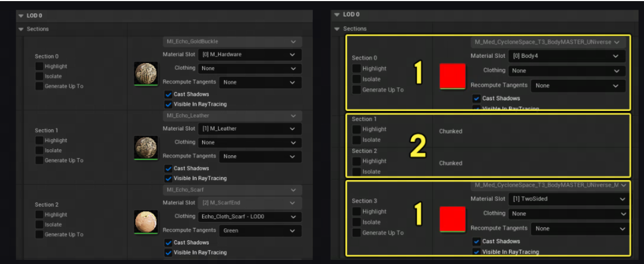This screenshot has height=264, width=644.
Task: Toggle Highlight for the Chunked Section 1
Action: pyautogui.click(x=357, y=129)
